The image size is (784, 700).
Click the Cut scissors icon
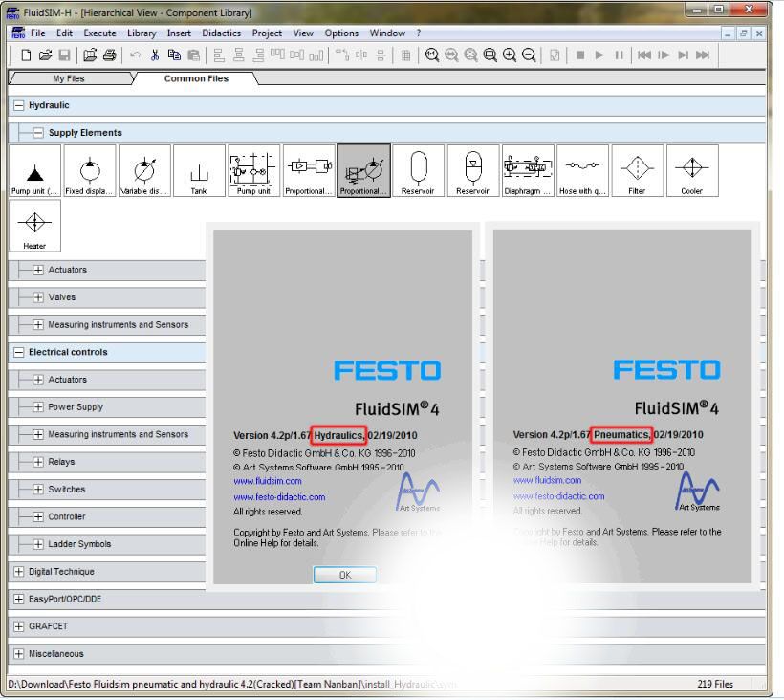[x=155, y=55]
